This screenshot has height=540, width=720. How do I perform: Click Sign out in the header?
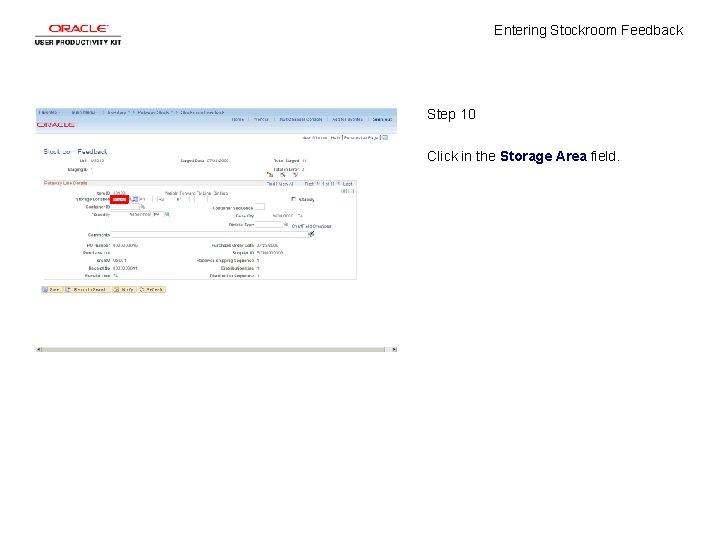pos(382,119)
